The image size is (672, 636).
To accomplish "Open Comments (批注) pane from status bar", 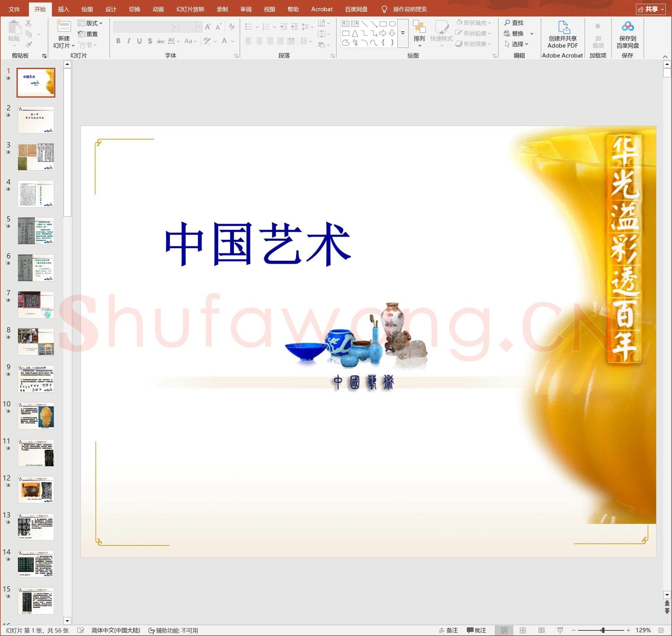I will click(476, 630).
